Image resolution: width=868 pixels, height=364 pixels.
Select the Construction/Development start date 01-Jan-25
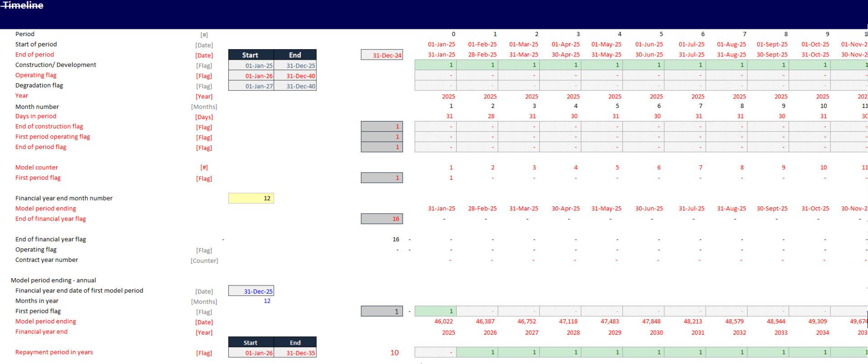[x=251, y=65]
